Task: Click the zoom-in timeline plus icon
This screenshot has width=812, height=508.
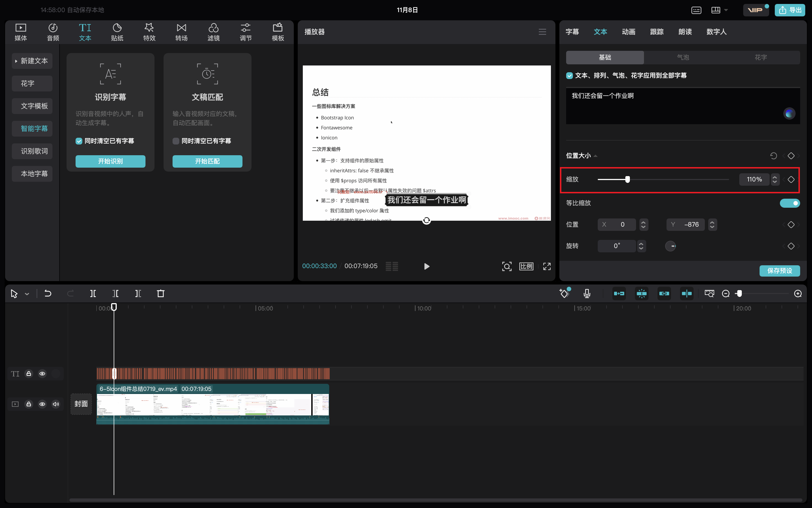Action: [x=798, y=294]
